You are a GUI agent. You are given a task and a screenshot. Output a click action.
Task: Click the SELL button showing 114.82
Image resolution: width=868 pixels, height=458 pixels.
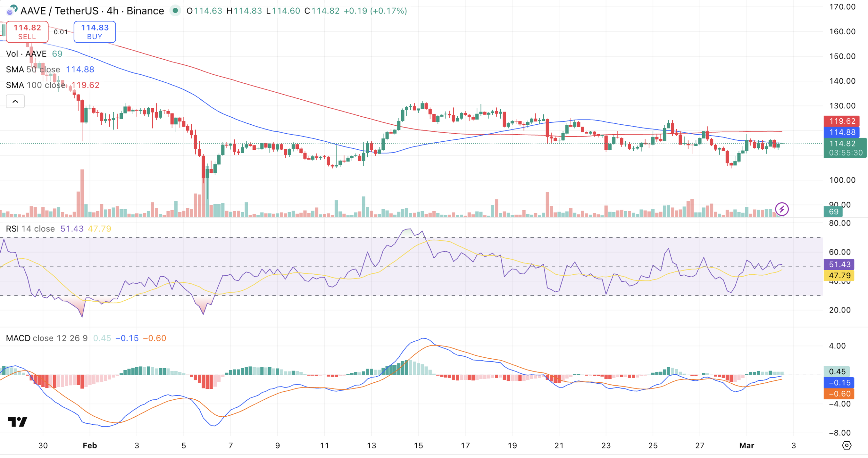[27, 32]
